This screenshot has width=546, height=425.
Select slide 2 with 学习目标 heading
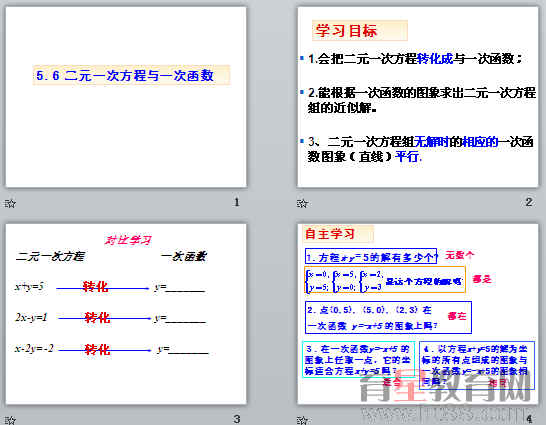point(418,97)
